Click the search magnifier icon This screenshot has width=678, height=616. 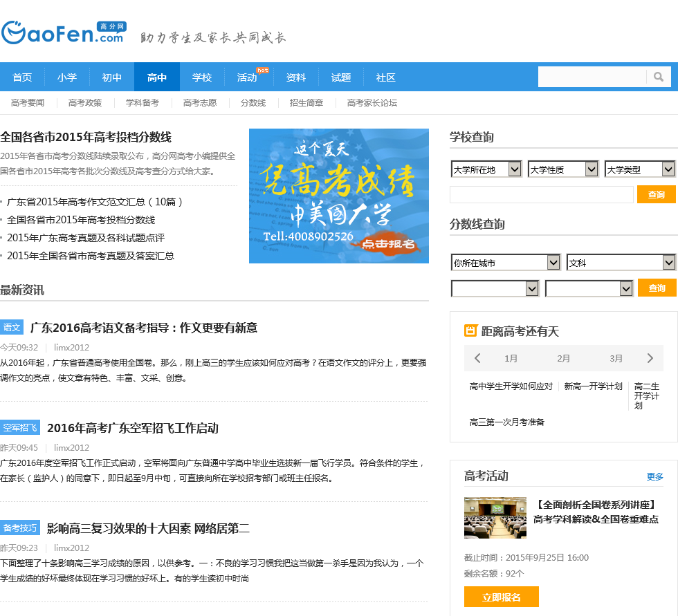point(658,77)
